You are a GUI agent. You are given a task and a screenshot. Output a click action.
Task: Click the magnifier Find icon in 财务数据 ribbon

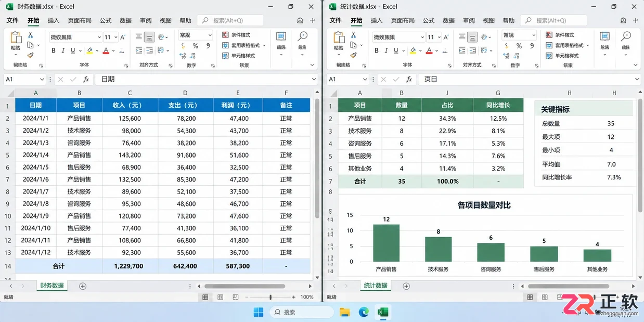coord(302,36)
